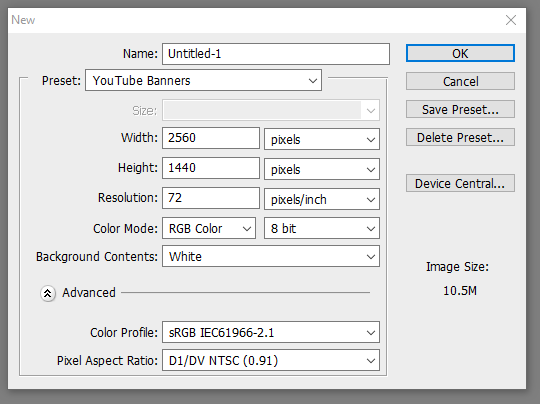Open the 8 bit depth dropdown

tap(322, 228)
